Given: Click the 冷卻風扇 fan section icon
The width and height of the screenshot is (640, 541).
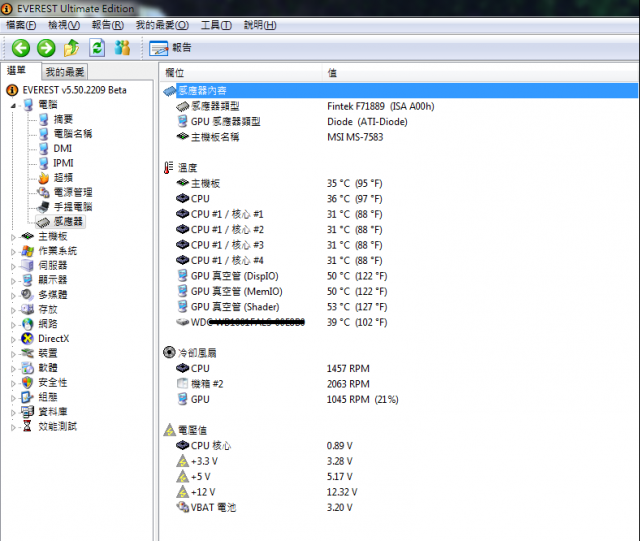Looking at the screenshot, I should point(169,352).
